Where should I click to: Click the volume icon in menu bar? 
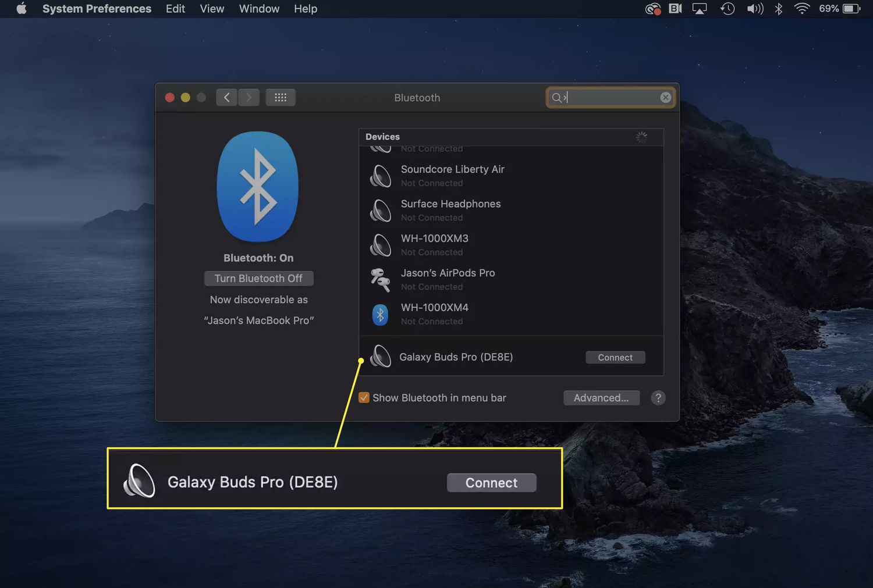754,9
